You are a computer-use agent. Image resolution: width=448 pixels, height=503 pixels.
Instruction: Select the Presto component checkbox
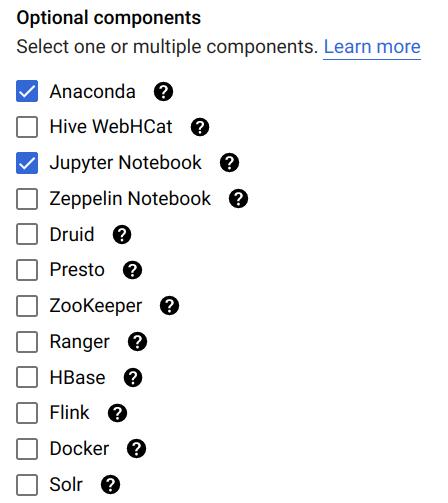click(x=27, y=270)
